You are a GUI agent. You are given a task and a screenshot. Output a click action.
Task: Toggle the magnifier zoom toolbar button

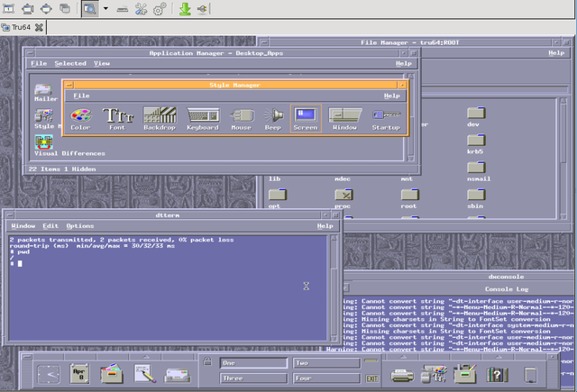tap(89, 9)
